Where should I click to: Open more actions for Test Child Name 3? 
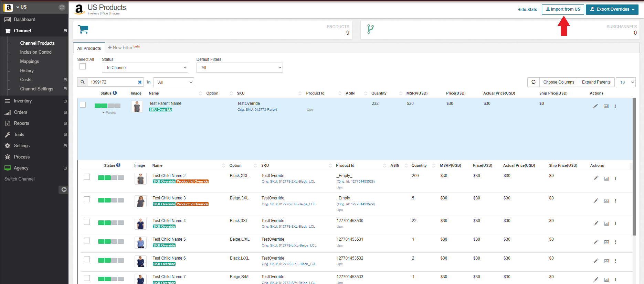[615, 201]
